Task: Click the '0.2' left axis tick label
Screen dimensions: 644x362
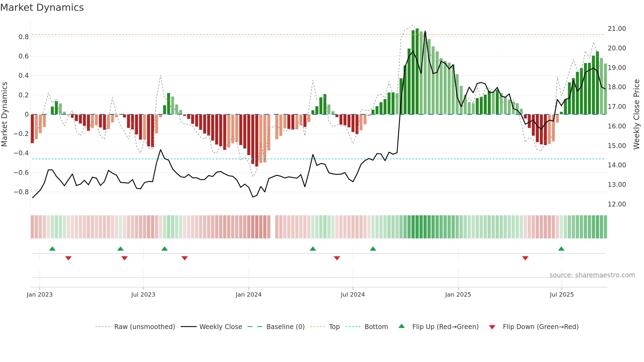Action: point(24,95)
